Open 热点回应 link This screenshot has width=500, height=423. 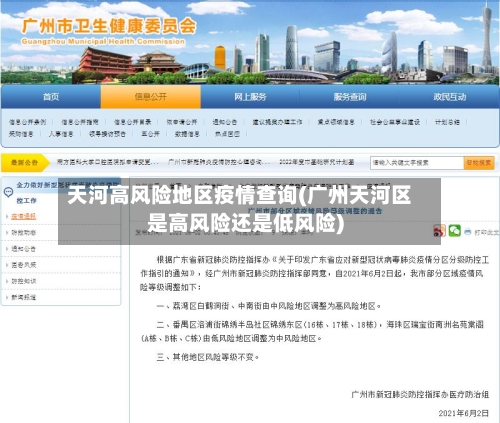(x=227, y=134)
